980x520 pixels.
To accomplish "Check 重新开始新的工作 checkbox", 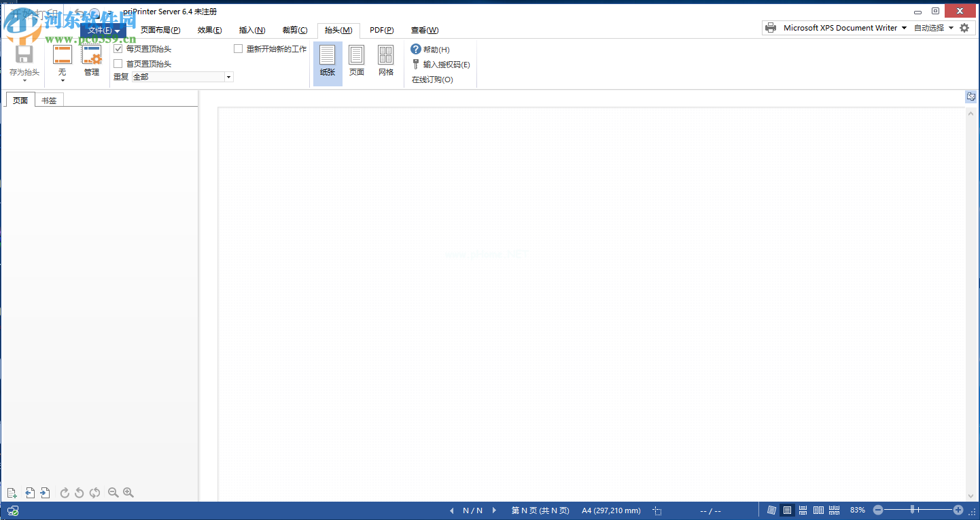I will pos(239,49).
